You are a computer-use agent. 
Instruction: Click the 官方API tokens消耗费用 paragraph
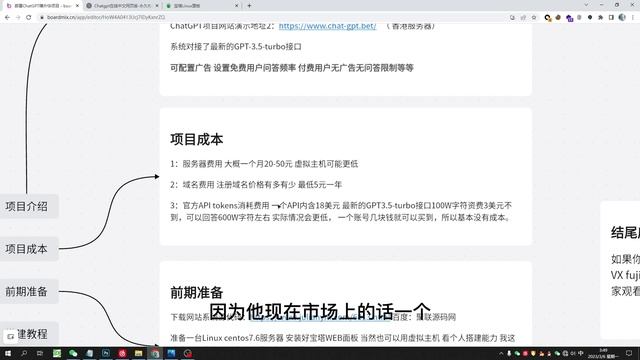click(341, 211)
